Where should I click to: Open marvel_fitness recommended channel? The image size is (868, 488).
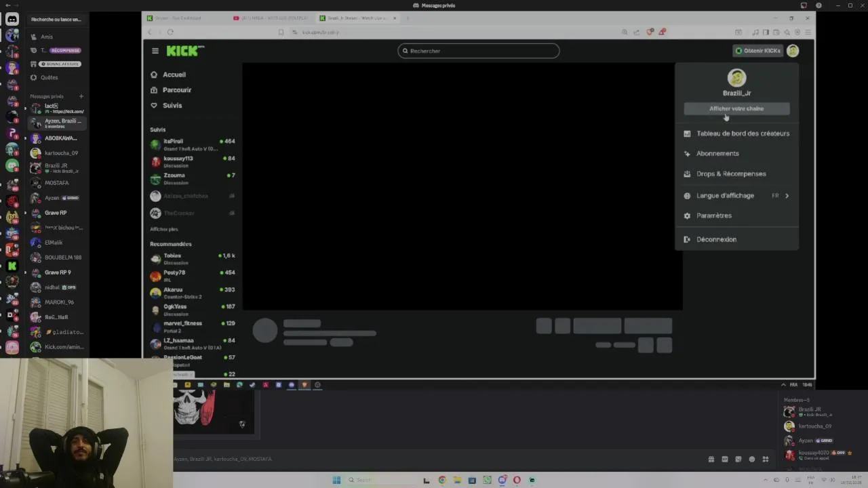193,326
